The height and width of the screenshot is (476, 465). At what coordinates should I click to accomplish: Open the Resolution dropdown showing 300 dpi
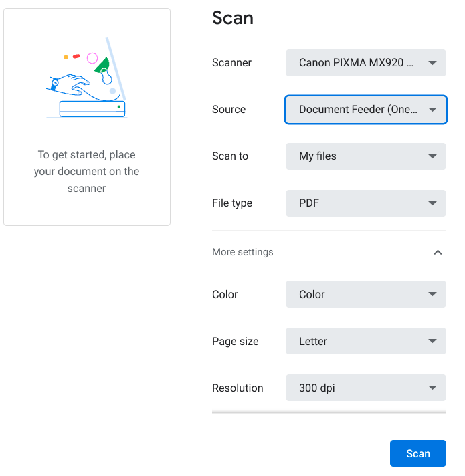tap(365, 388)
